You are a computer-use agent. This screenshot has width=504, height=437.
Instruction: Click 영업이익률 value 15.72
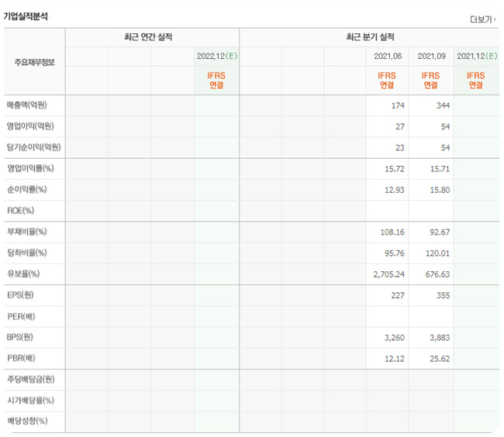395,169
